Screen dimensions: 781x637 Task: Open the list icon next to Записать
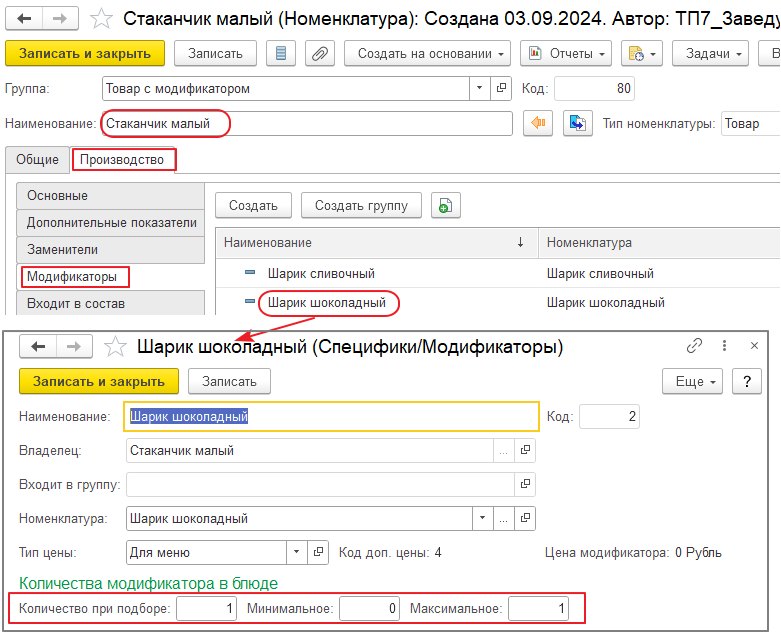(x=281, y=53)
